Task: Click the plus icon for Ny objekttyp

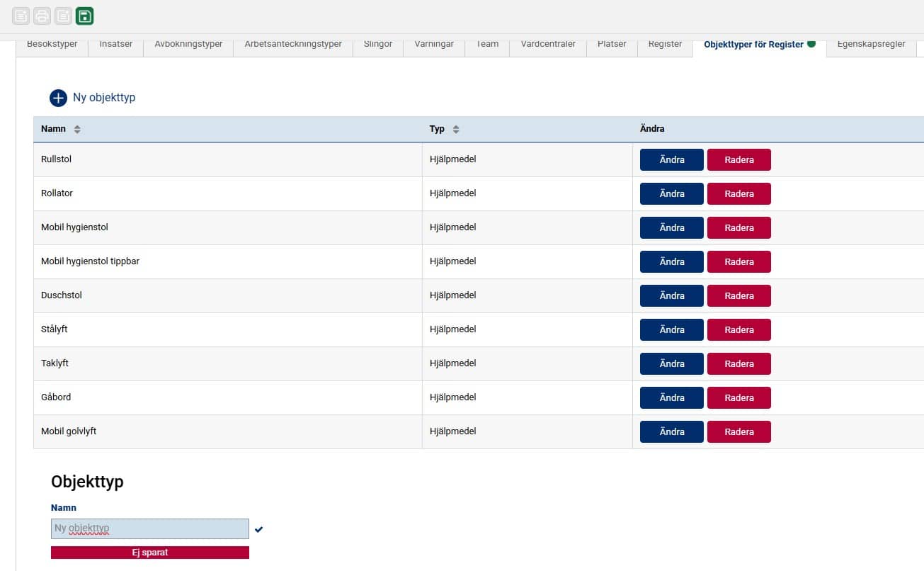Action: [58, 98]
